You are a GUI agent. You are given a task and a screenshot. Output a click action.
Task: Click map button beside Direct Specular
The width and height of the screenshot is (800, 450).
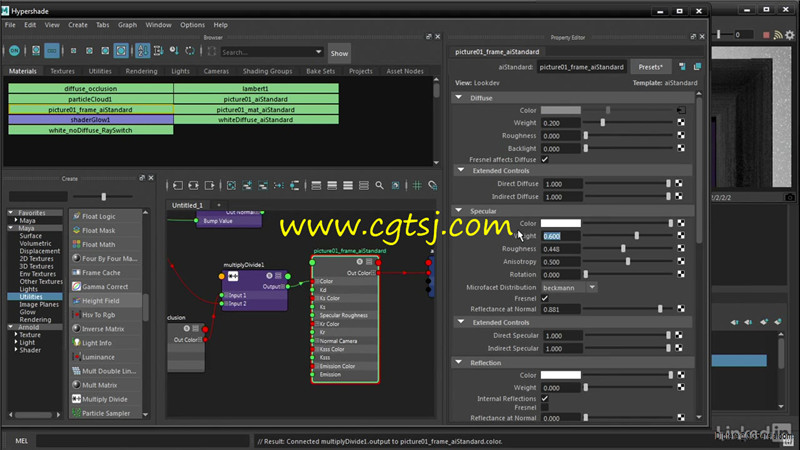(679, 335)
